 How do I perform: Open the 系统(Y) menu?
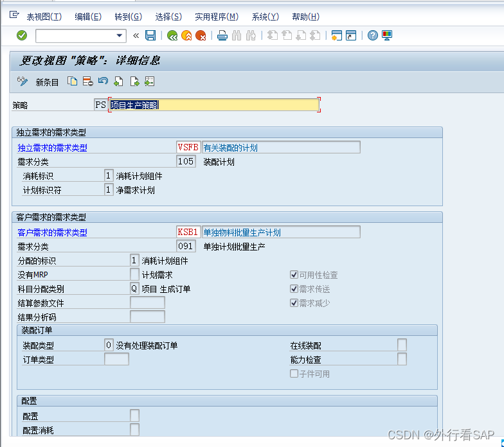pos(265,17)
